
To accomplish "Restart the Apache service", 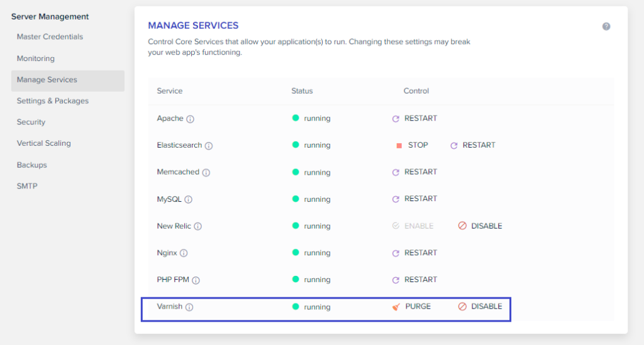I will pyautogui.click(x=414, y=119).
